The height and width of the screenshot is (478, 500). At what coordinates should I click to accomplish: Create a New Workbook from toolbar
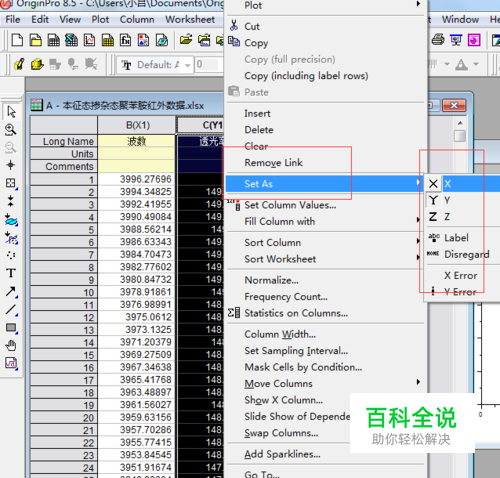[x=53, y=40]
